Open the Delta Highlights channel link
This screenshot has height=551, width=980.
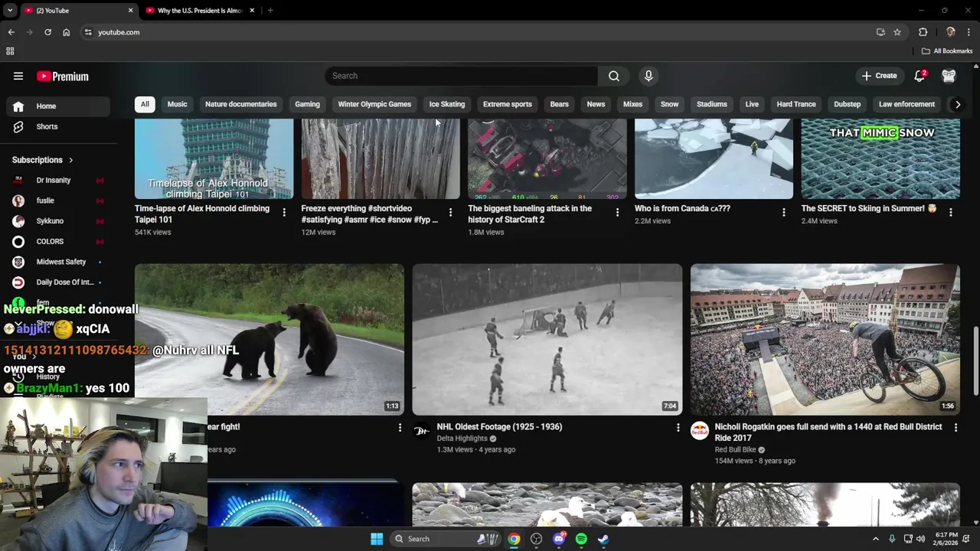point(462,439)
